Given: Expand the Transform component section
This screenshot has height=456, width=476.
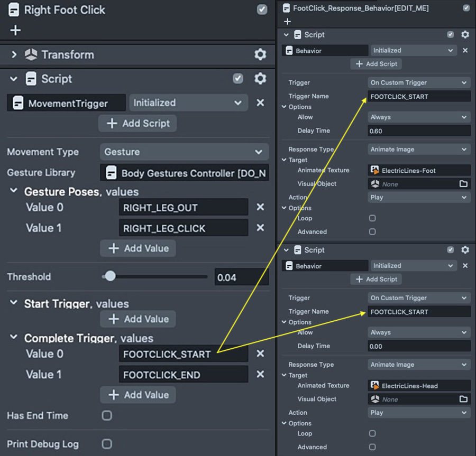Looking at the screenshot, I should (x=14, y=54).
